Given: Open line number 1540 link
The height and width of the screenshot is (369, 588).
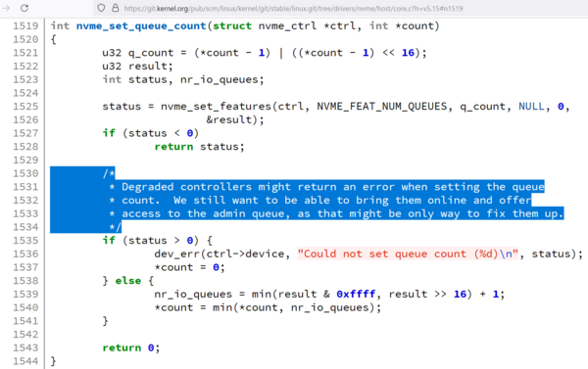Looking at the screenshot, I should (x=25, y=308).
